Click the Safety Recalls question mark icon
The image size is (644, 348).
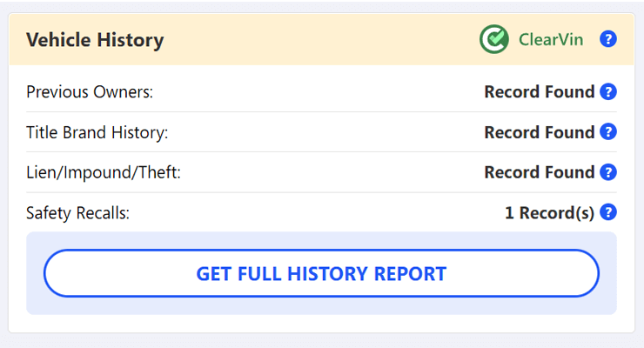[x=607, y=212]
